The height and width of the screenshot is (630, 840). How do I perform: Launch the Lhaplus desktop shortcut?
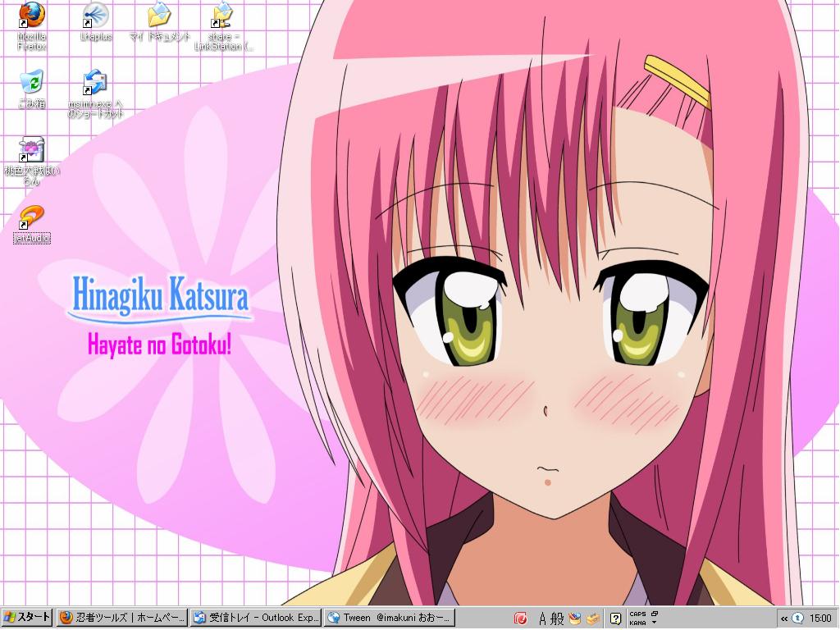[95, 21]
